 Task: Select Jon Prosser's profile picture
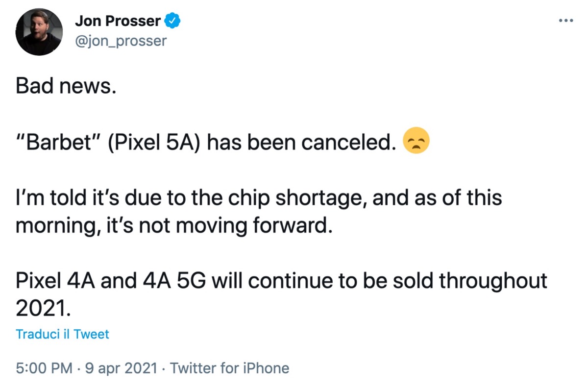pos(39,31)
